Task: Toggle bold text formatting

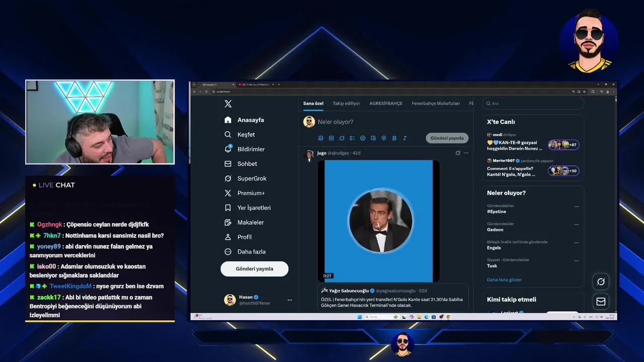Action: tap(394, 138)
